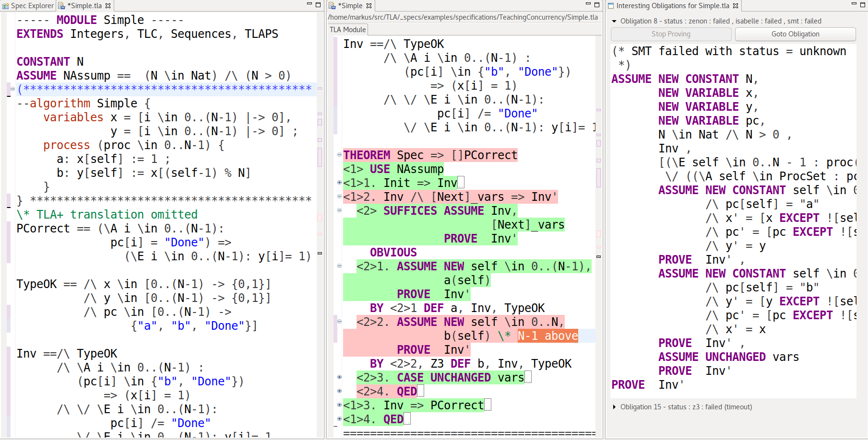Click the Spec Explorer tab icon
868x440 pixels.
point(6,6)
